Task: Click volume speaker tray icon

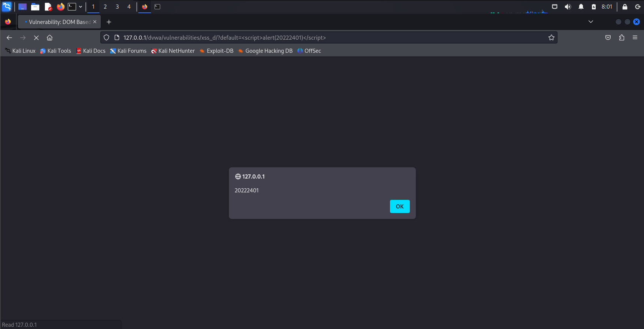Action: click(x=568, y=7)
